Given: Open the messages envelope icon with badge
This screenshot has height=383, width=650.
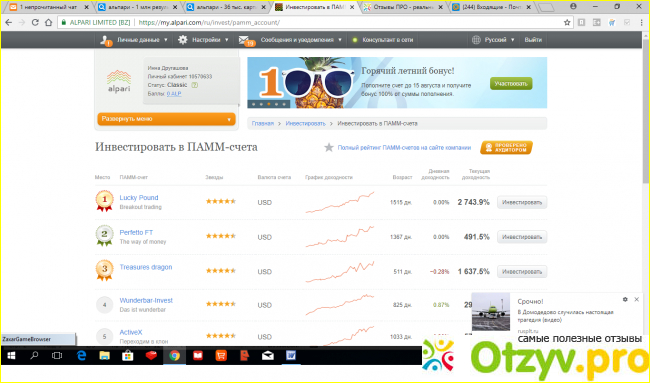Looking at the screenshot, I should (246, 40).
